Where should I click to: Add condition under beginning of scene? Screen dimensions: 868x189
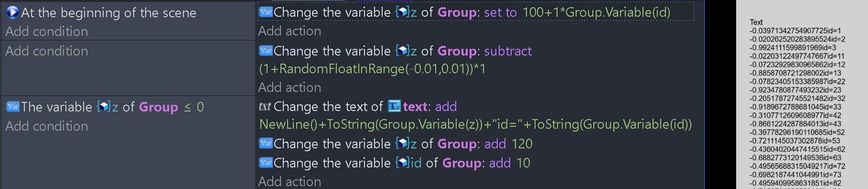pos(47,32)
